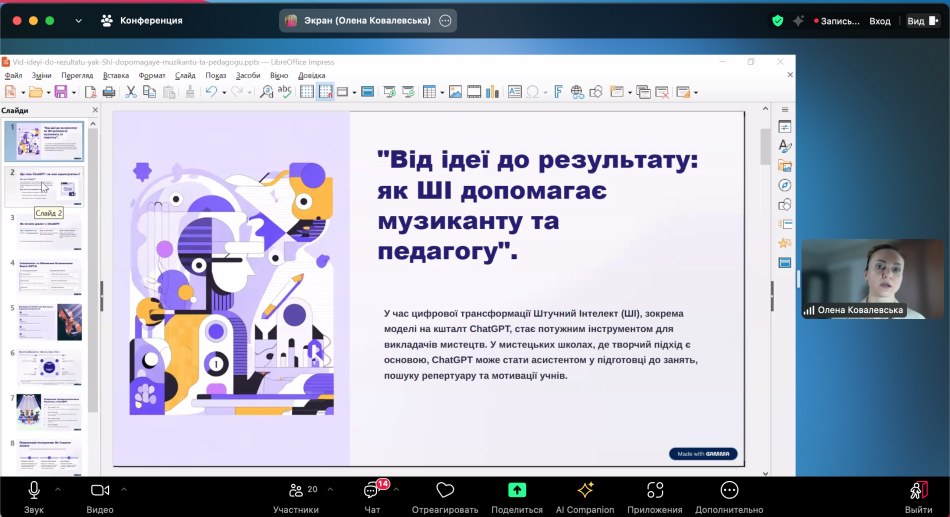Screen dimensions: 950x517
Task: Click the spellcheck abc icon
Action: (x=285, y=92)
